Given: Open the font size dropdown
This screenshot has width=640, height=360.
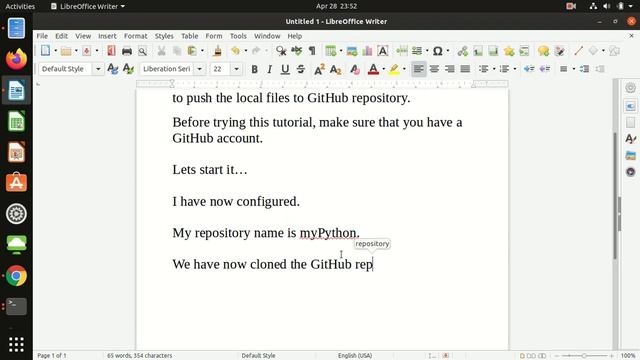Looking at the screenshot, I should click(236, 69).
